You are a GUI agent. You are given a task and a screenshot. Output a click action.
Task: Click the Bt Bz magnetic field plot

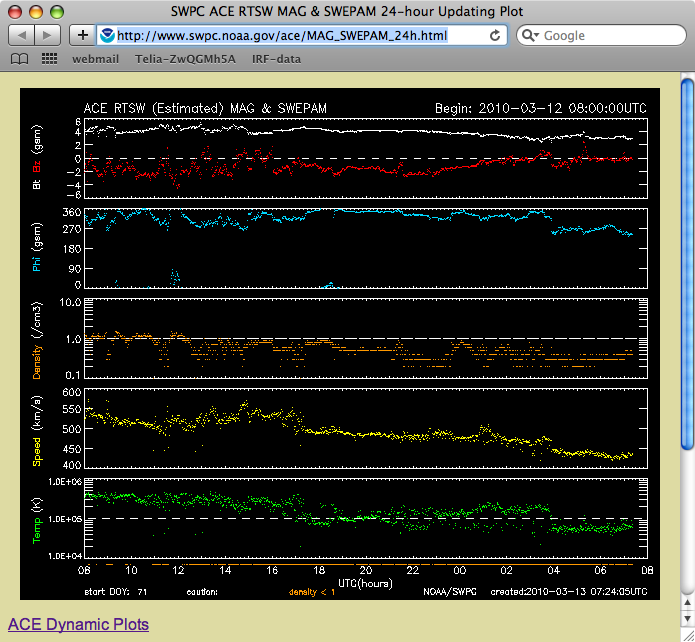coord(360,158)
